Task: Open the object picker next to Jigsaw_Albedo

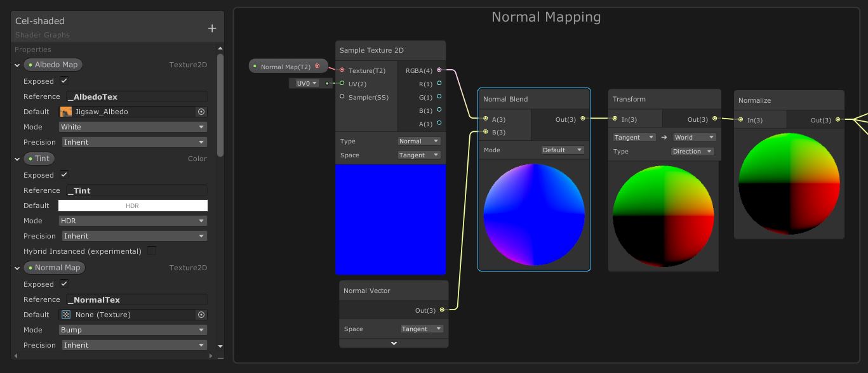Action: click(x=201, y=112)
